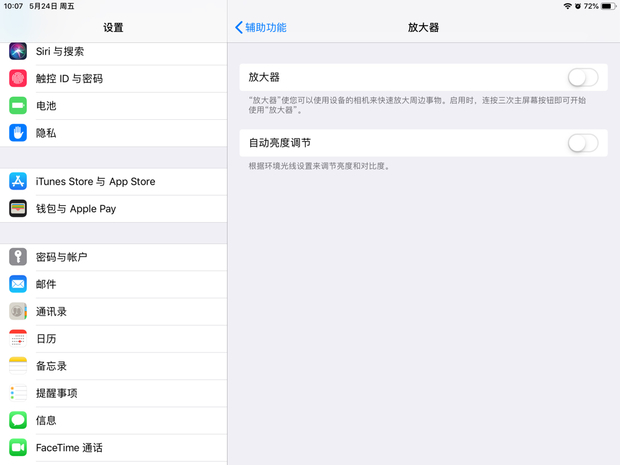Screen dimensions: 620x465
Task: Tap the green 电池 battery icon
Action: tap(18, 106)
